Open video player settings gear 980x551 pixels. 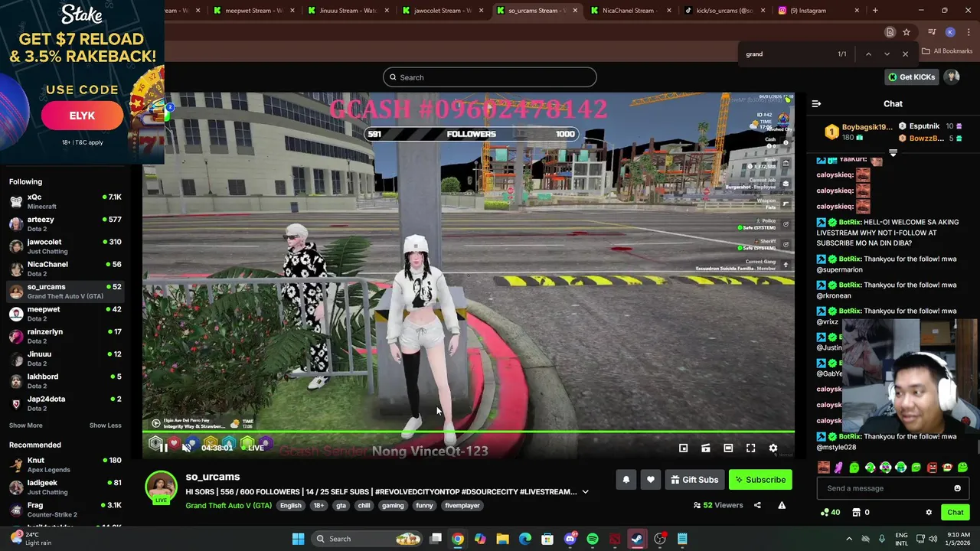coord(773,448)
